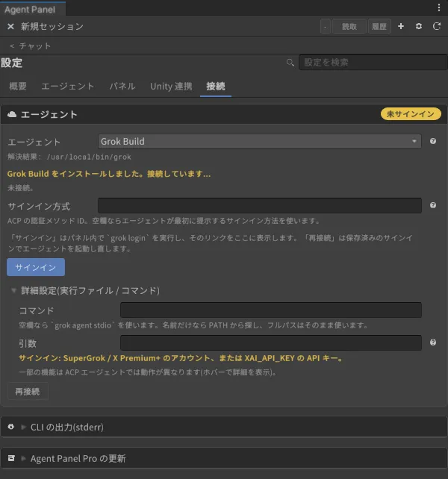Screen dimensions: 448x479
Task: Click the SuperGrok / X Premium+ sign-in note
Action: coord(181,358)
